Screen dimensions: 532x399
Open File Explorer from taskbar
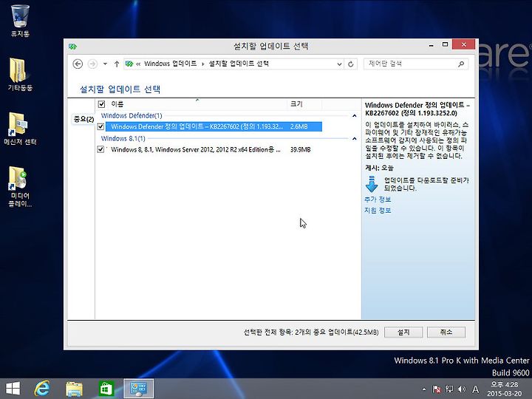[x=74, y=389]
